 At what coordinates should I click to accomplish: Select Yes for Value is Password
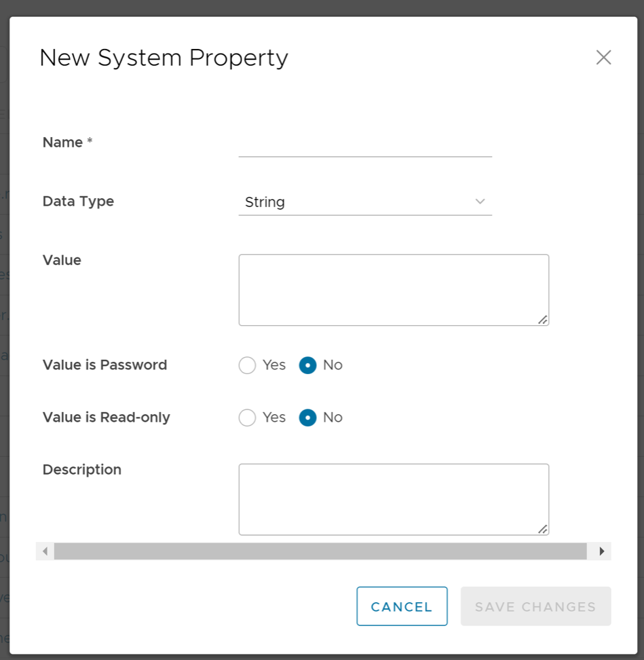247,365
